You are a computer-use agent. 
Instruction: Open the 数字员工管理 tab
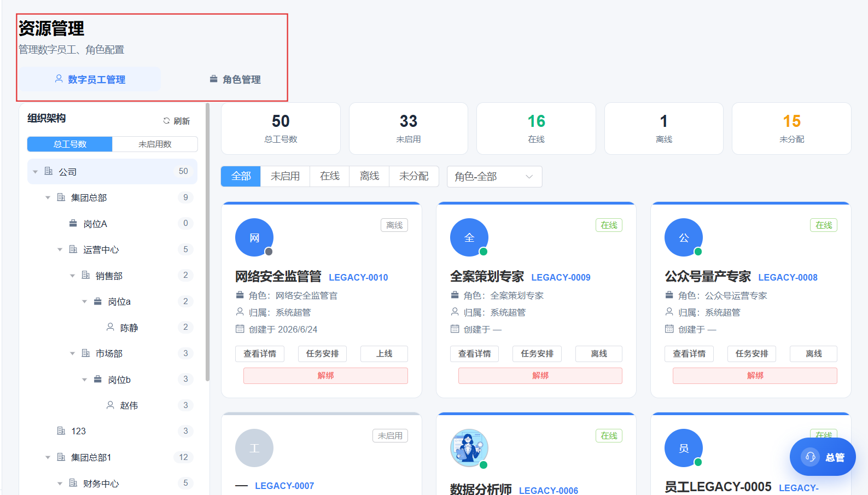point(90,79)
